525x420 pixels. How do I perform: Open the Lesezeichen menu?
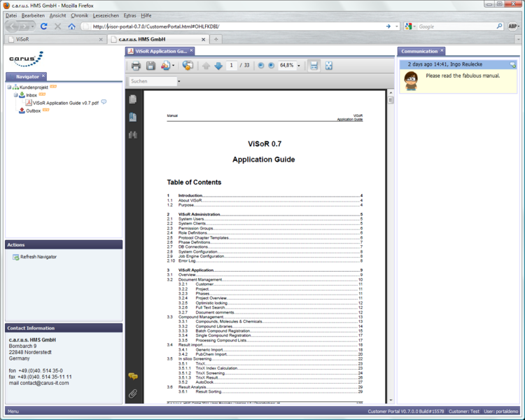coord(106,15)
